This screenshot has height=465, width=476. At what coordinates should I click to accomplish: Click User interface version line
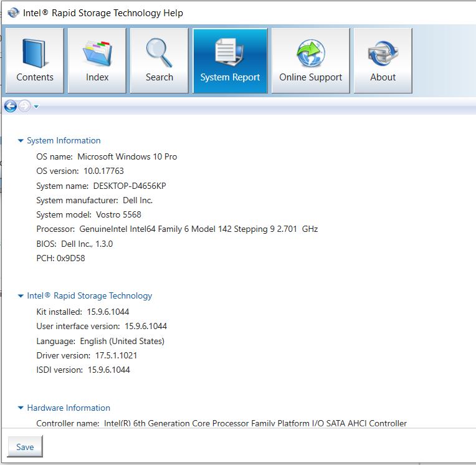[x=102, y=326]
